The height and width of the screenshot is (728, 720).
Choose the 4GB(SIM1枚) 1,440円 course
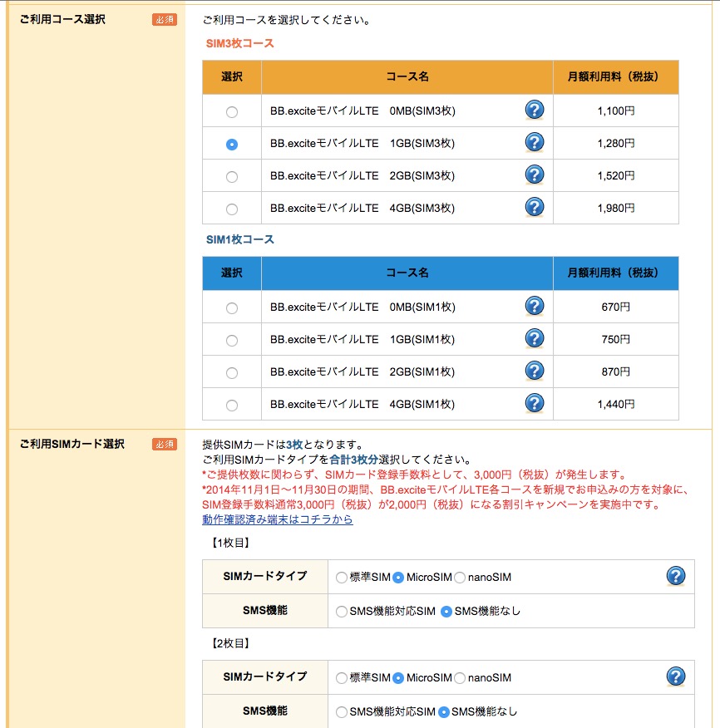coord(232,406)
